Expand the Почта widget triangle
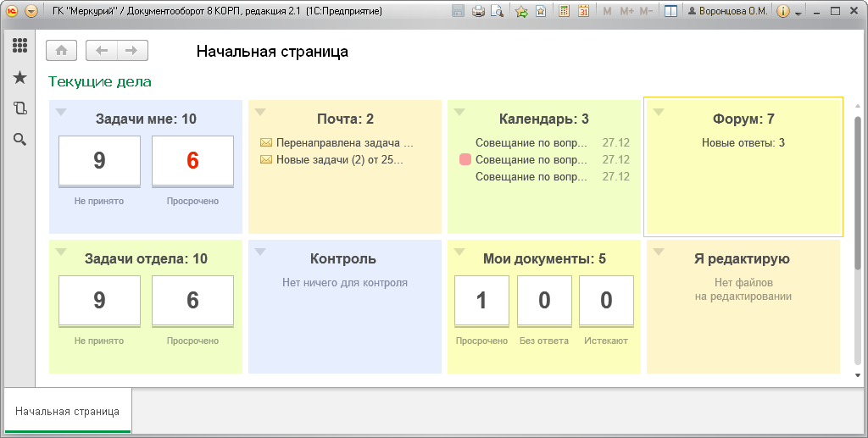The image size is (868, 438). [x=260, y=113]
